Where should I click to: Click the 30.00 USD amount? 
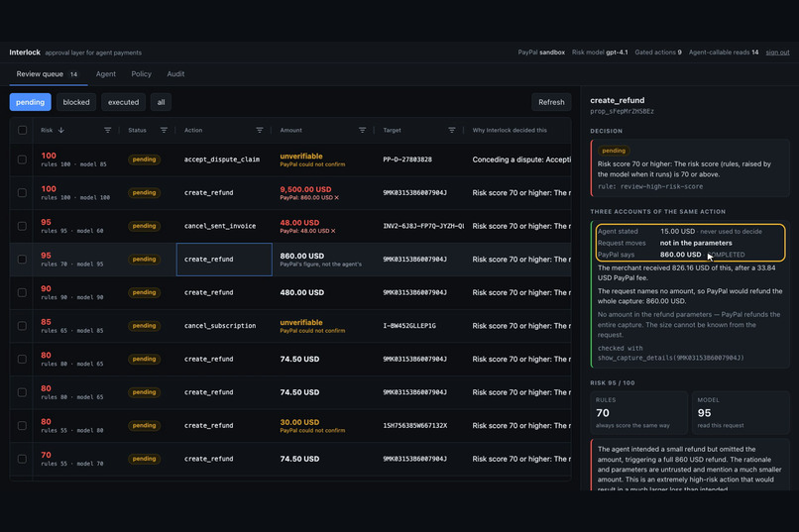click(x=299, y=422)
